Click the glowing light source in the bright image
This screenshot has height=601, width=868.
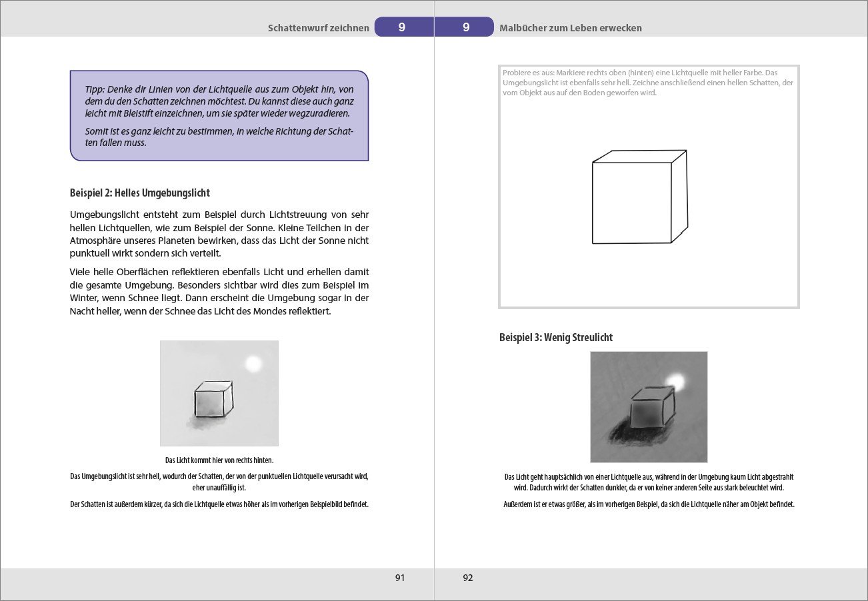tap(253, 364)
